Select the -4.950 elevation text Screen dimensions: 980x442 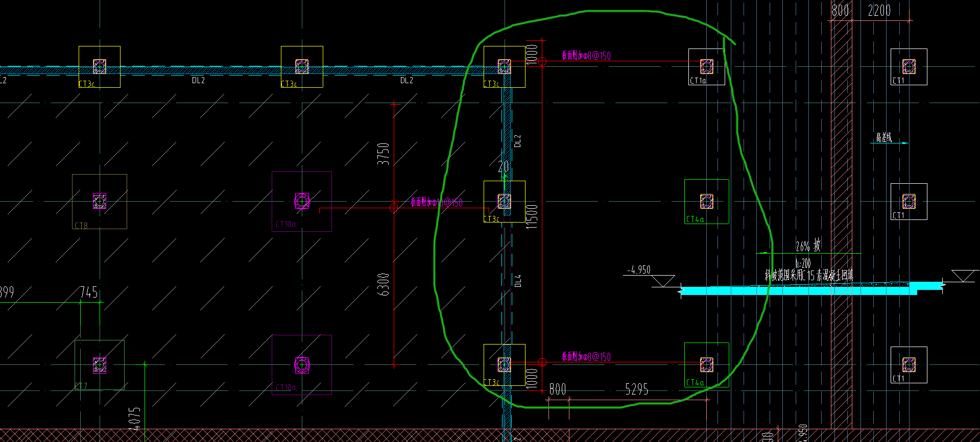pos(639,269)
